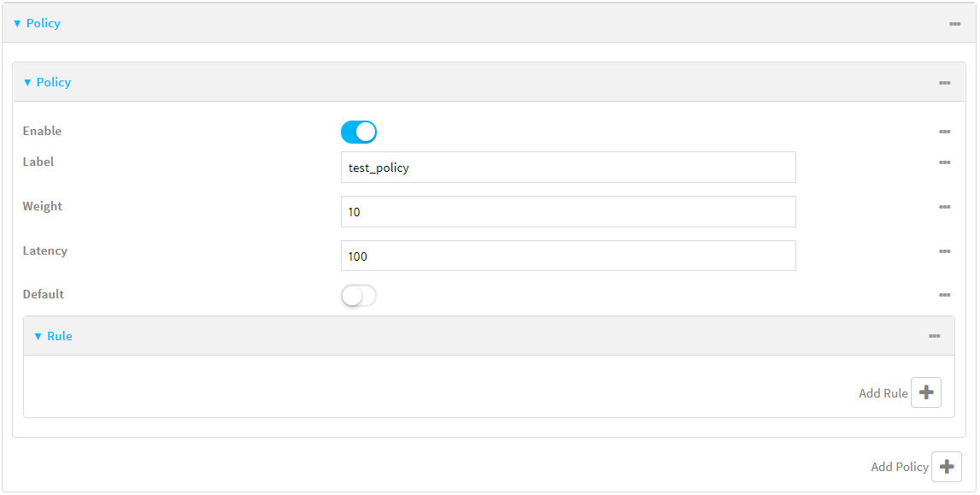Click the plus button to add a rule
The image size is (980, 495).
click(928, 392)
